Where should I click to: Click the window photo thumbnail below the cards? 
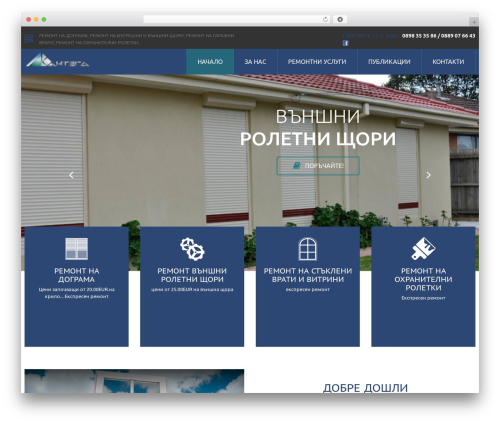tap(134, 381)
